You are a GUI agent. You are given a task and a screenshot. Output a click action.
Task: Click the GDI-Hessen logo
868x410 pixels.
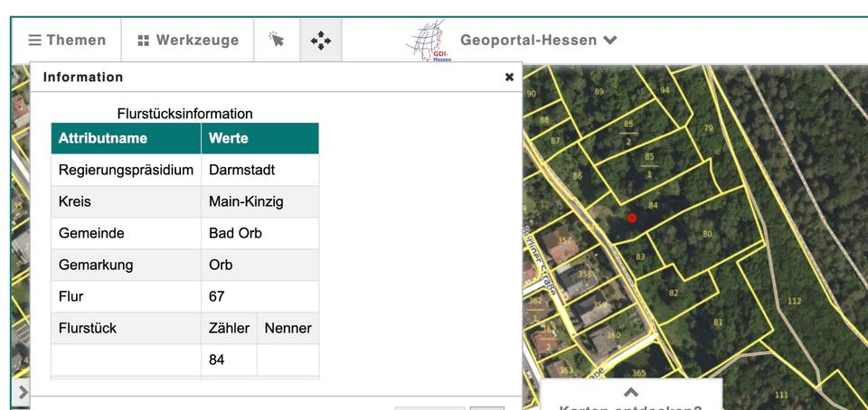click(x=429, y=42)
